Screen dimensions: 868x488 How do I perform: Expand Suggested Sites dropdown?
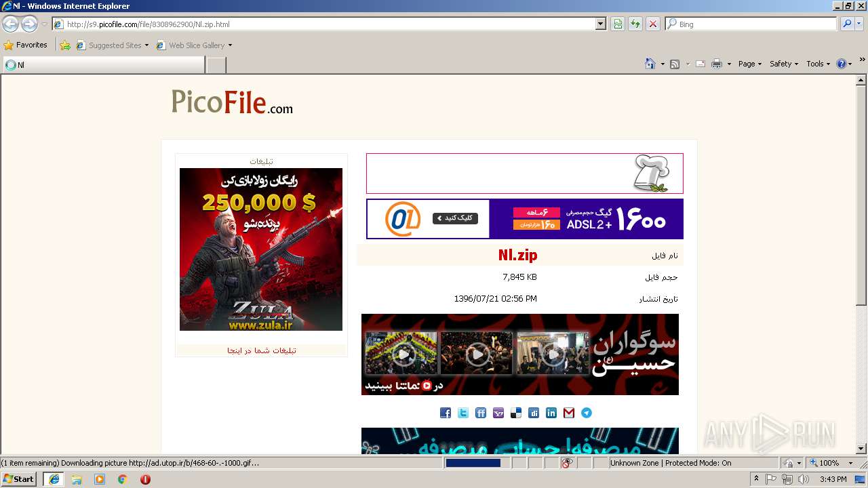(146, 45)
